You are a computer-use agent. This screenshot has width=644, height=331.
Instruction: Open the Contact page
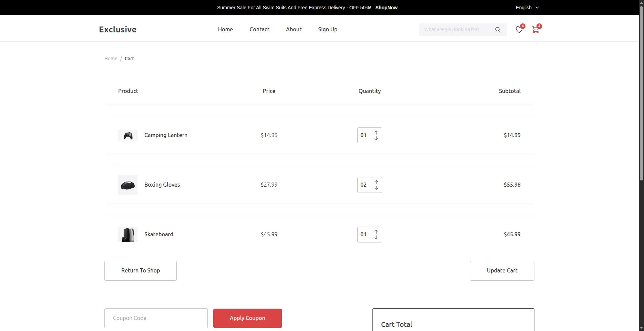click(259, 29)
